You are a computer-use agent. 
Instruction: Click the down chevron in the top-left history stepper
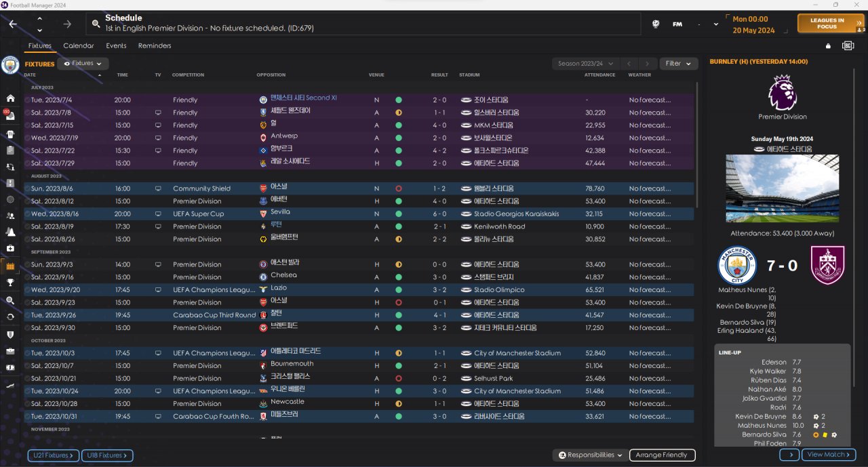(x=39, y=30)
